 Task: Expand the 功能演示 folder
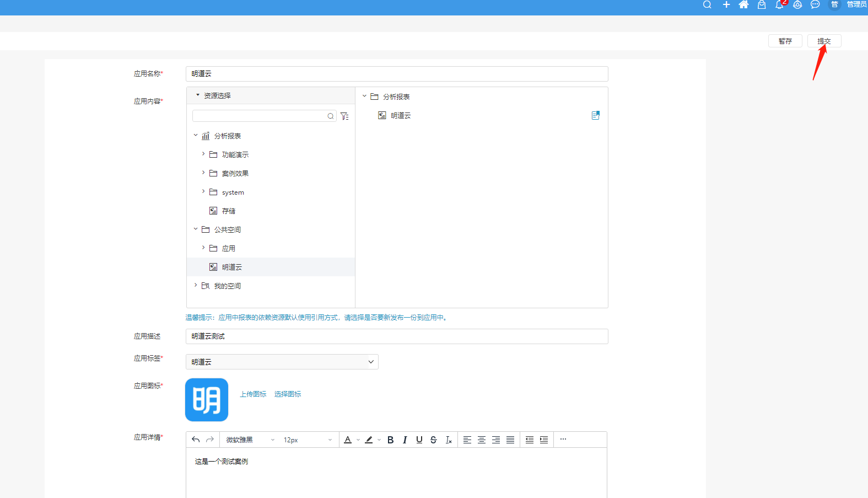[203, 154]
